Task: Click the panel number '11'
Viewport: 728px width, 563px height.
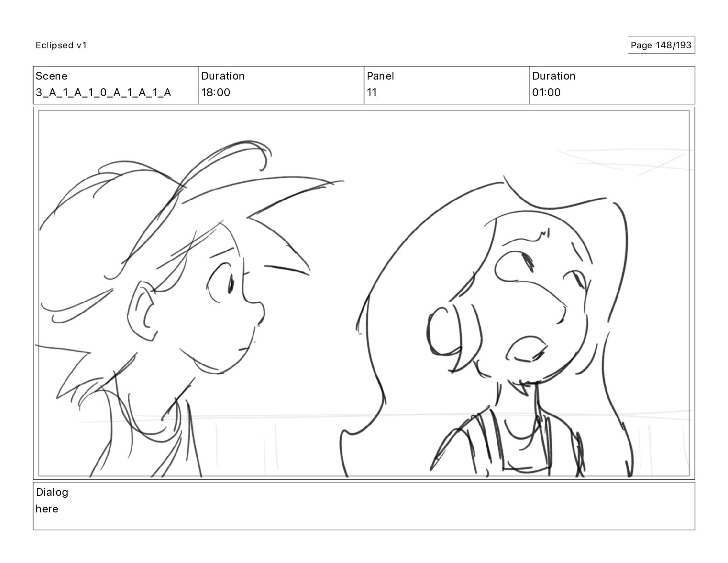Action: tap(372, 92)
